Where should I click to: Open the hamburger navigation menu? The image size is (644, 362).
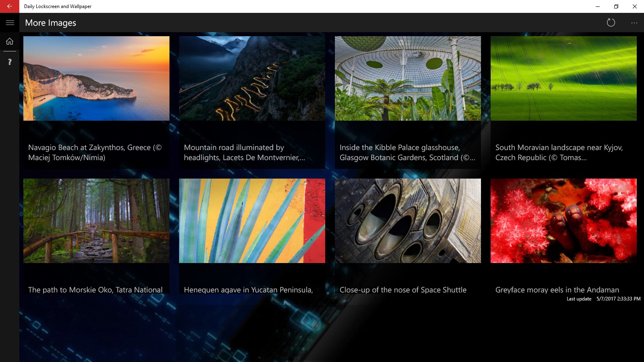(x=10, y=23)
